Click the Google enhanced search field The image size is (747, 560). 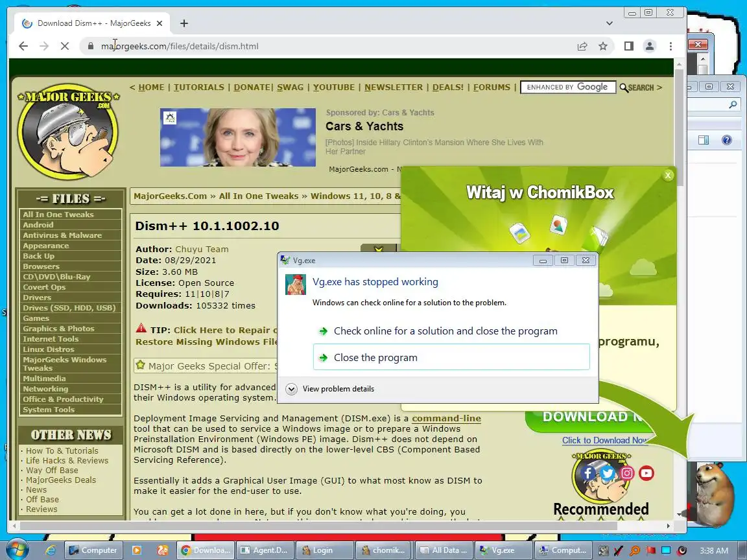(x=568, y=87)
